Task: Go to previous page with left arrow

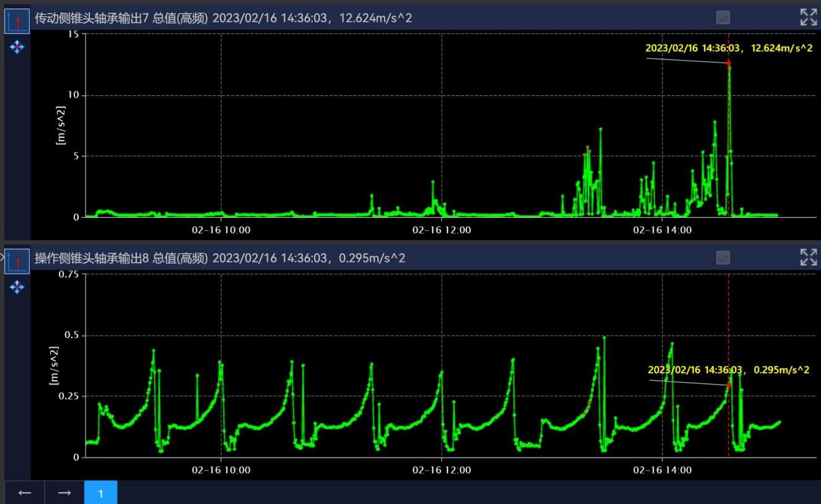Action: click(25, 493)
